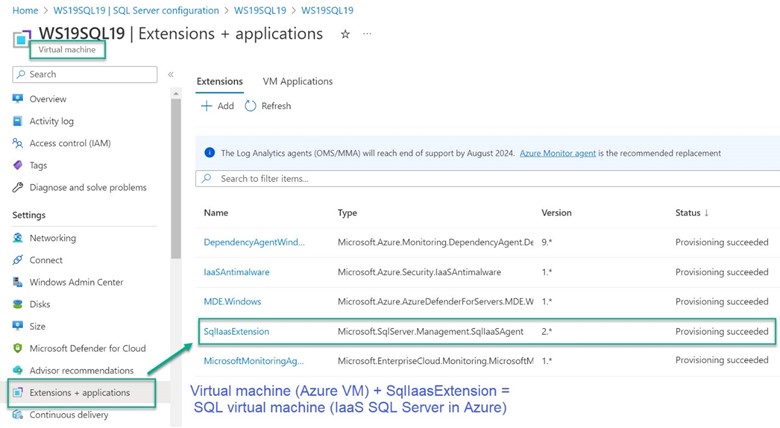Viewport: 780px width, 428px height.
Task: Open Activity log via its icon
Action: [18, 121]
